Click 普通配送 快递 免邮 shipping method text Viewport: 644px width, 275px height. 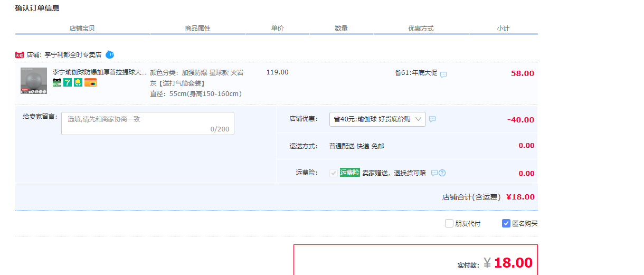357,146
